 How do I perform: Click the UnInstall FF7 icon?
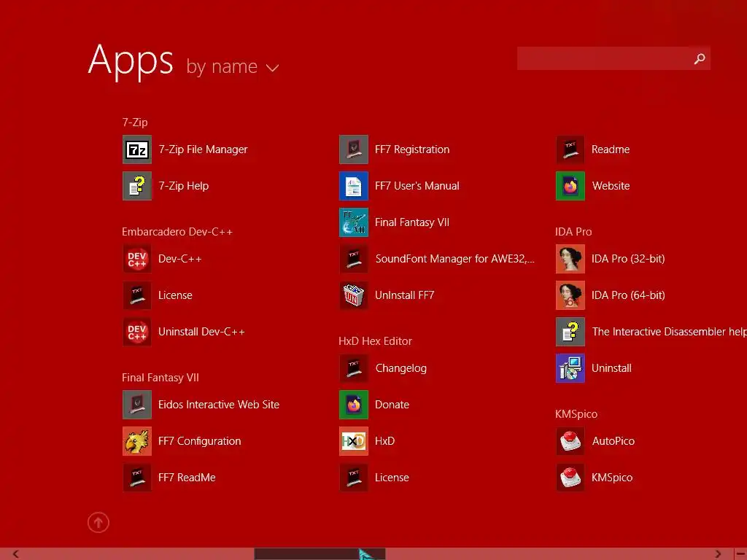354,295
